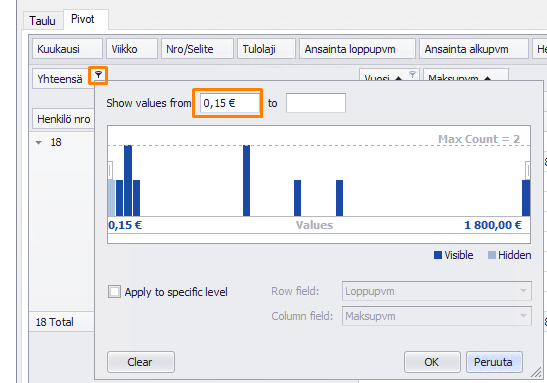This screenshot has height=383, width=547.
Task: Switch to the Taulu tab
Action: [x=43, y=20]
